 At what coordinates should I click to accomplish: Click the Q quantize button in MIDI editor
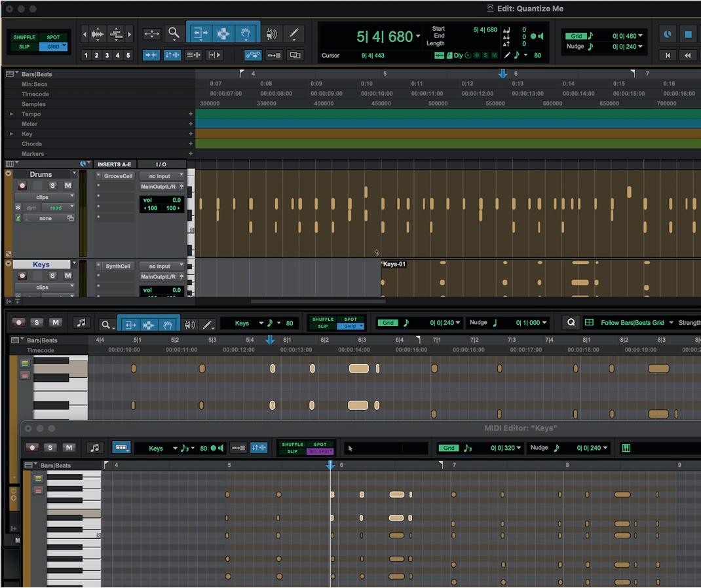pos(571,323)
